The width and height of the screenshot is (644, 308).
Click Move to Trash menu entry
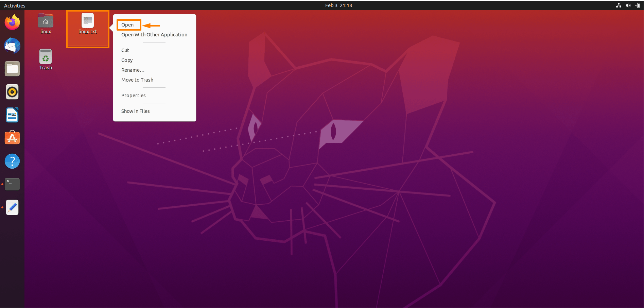(137, 80)
